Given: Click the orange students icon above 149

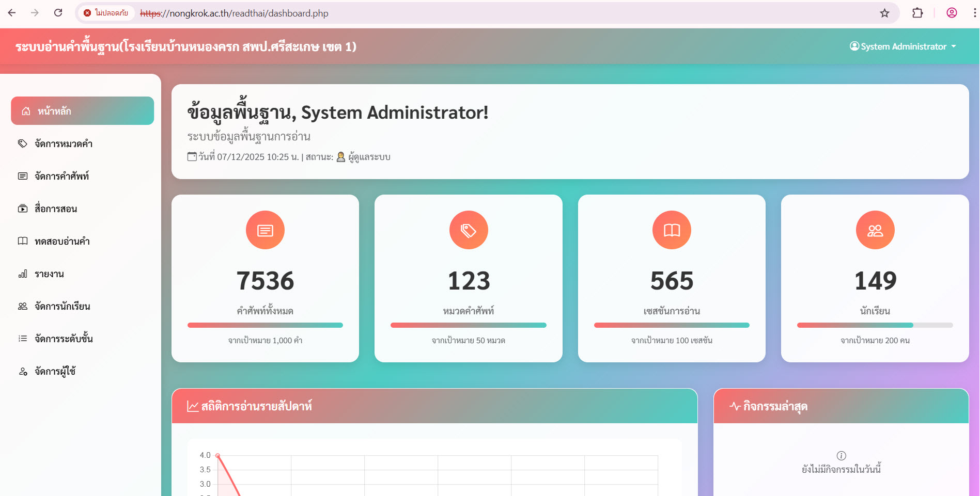Looking at the screenshot, I should coord(875,230).
